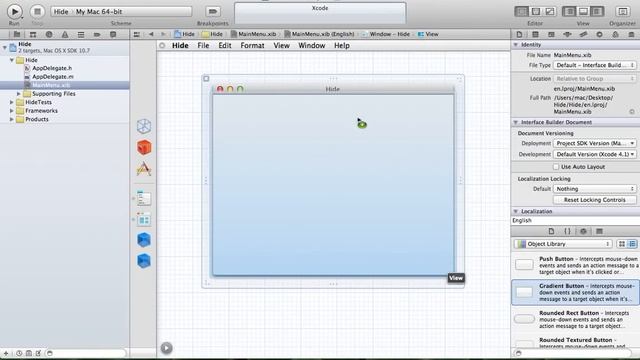This screenshot has height=360, width=640.
Task: Collapse the Hide project root
Action: pyautogui.click(x=4, y=47)
